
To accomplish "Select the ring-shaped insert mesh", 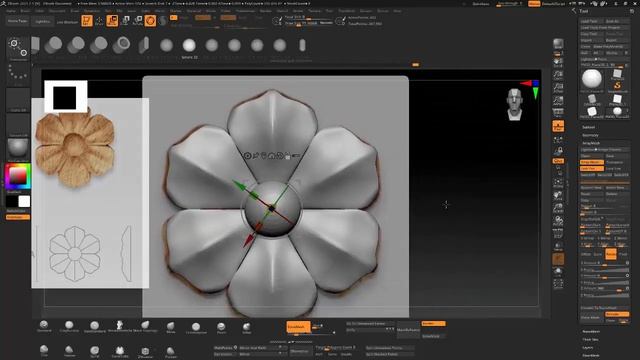I will coord(121,45).
